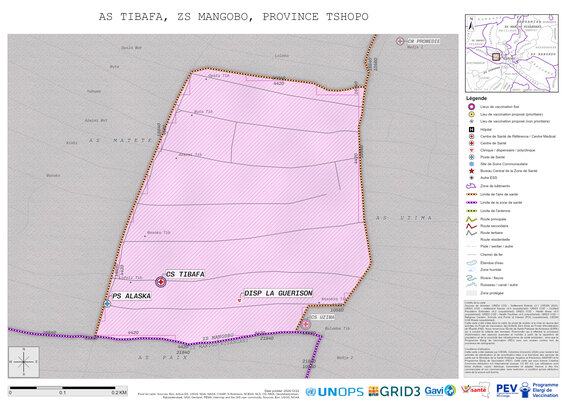Click the Piste / sentier / autre legend entry

coord(489,246)
